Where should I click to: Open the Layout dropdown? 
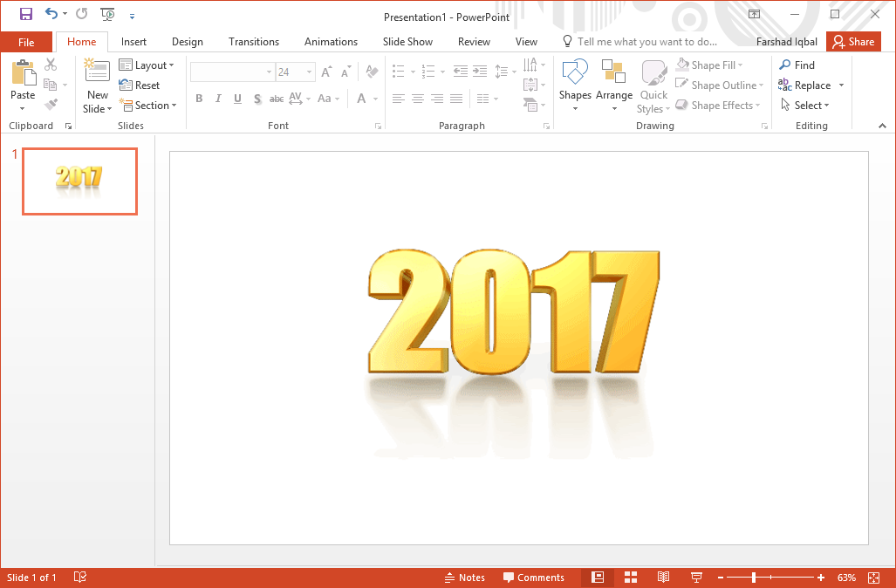147,65
